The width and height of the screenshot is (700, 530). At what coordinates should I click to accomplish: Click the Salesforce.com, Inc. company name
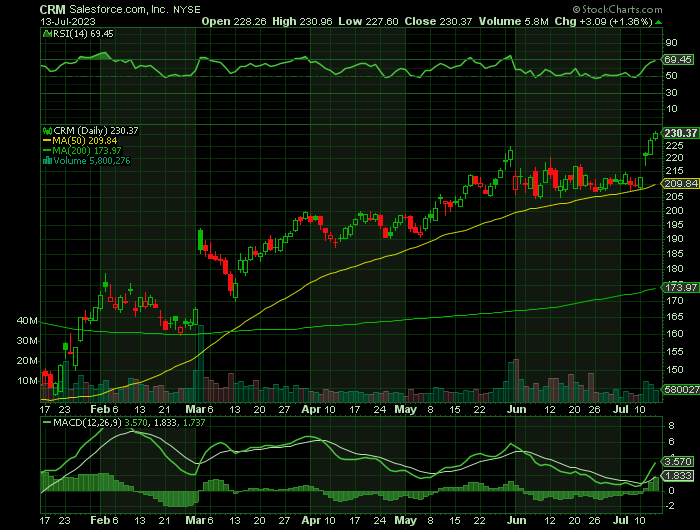pos(119,9)
